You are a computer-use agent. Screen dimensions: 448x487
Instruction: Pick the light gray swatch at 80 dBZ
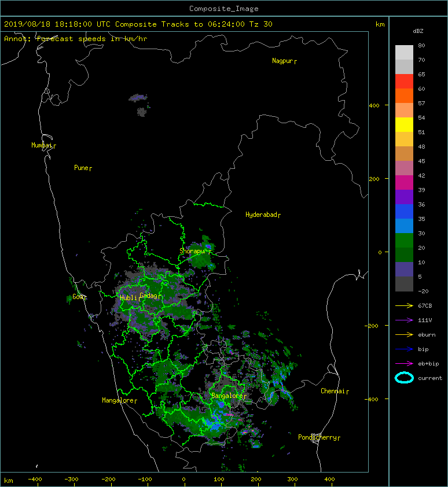click(x=404, y=53)
